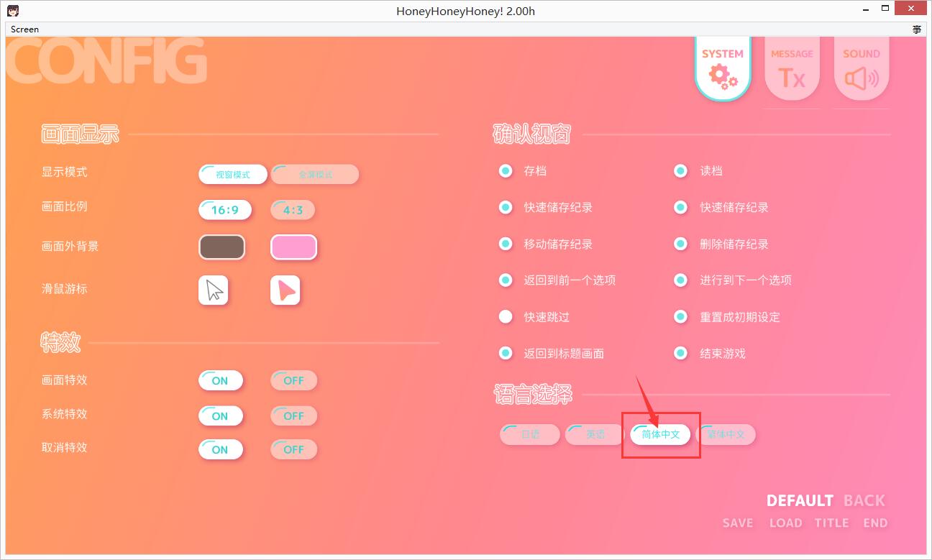Click DEFAULT to reset settings
This screenshot has height=560, width=932.
pyautogui.click(x=799, y=500)
